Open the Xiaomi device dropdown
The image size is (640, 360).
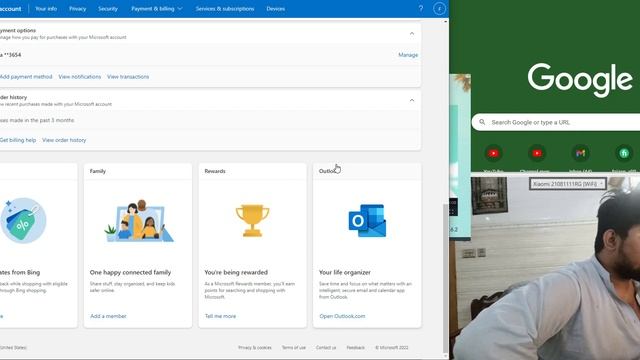click(568, 184)
